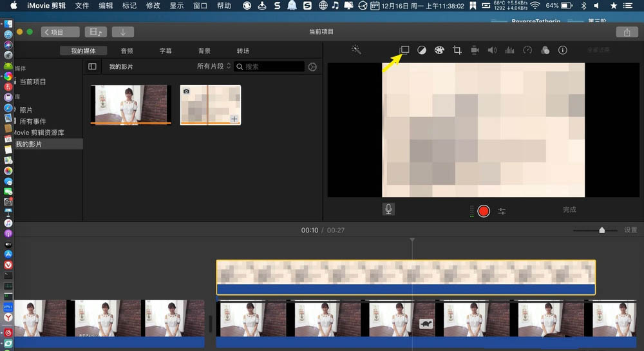644x351 pixels.
Task: Click the turtle slow-motion badge on clip
Action: coord(426,323)
